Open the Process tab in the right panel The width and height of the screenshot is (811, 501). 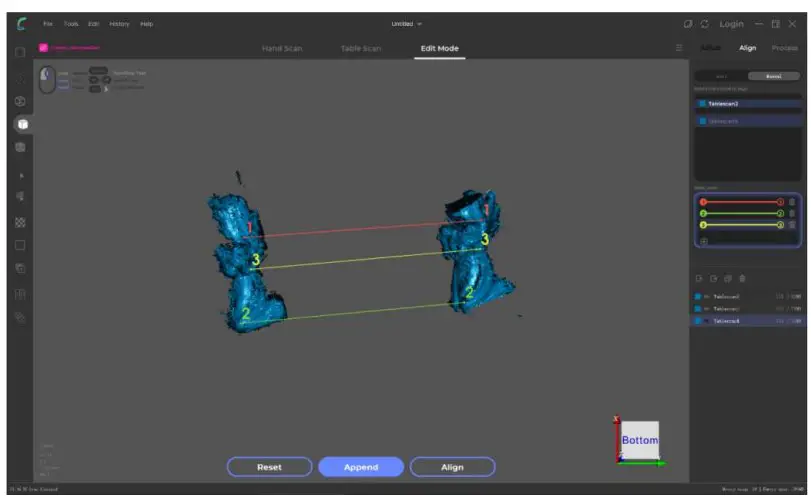pyautogui.click(x=785, y=48)
